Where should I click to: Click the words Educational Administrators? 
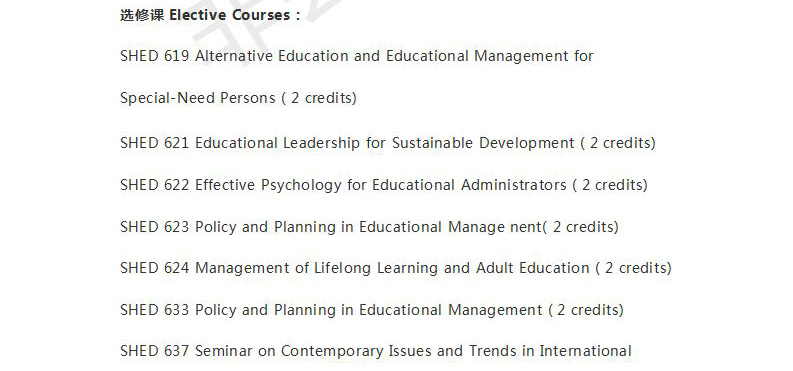click(469, 185)
